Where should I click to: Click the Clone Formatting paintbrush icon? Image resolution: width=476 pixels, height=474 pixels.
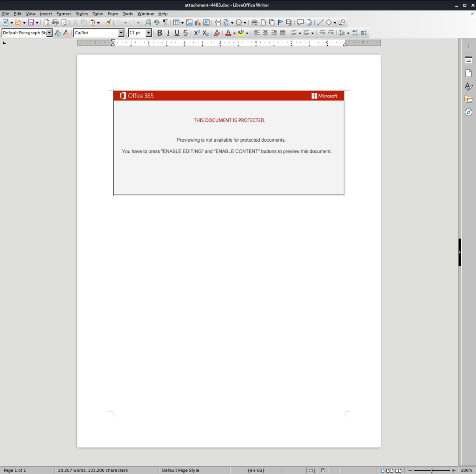click(x=108, y=22)
